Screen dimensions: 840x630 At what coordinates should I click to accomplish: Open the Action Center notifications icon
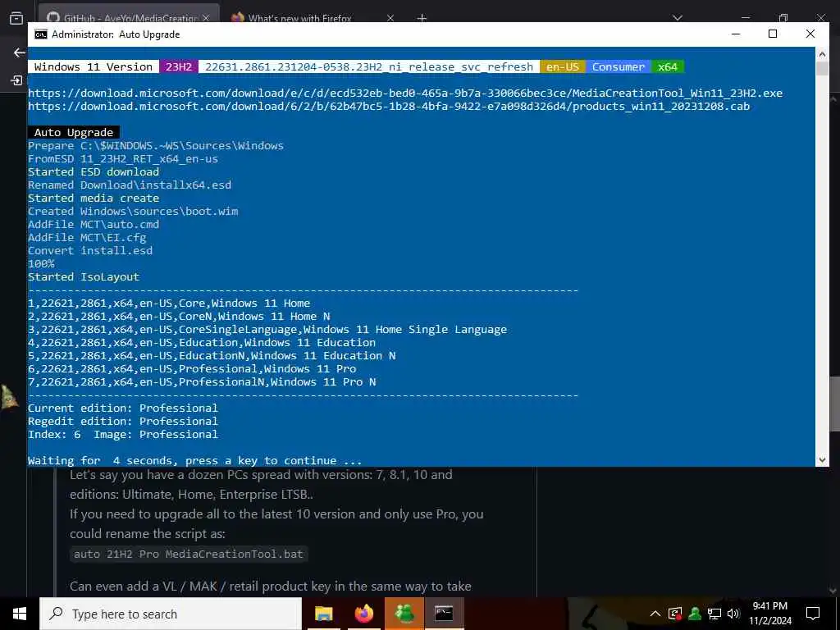tap(813, 614)
